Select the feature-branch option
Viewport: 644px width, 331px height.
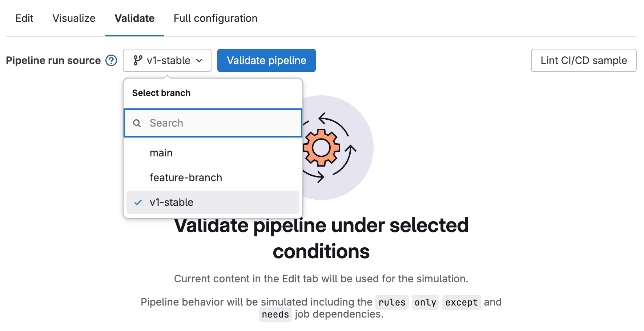point(186,178)
